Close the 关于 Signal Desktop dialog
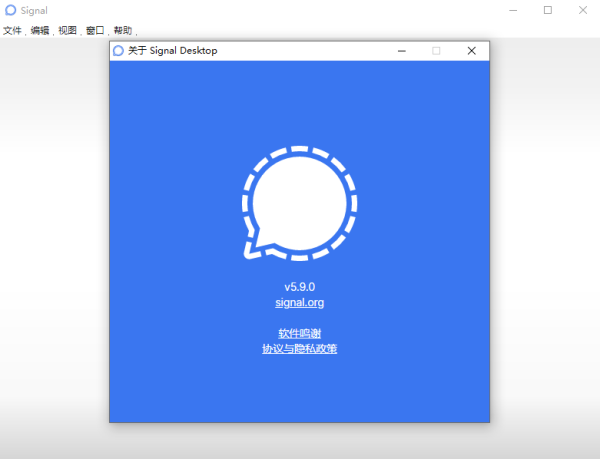Viewport: 600px width, 459px height. (471, 51)
